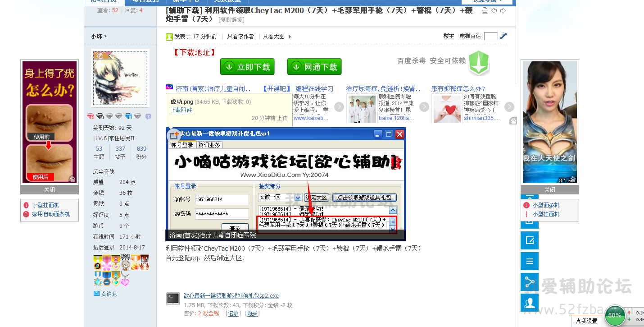This screenshot has height=327, width=644.
Task: Click left ad 小型挂面机 link
Action: (45, 205)
